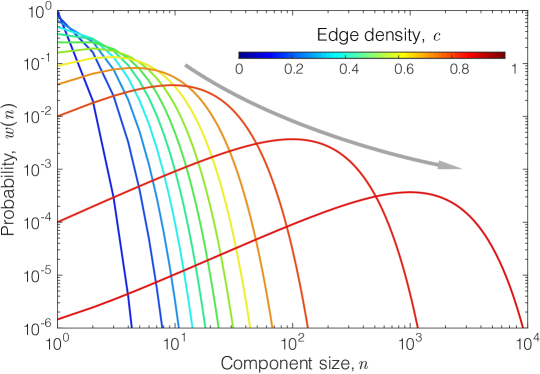The height and width of the screenshot is (374, 540).
Task: Click the '0' label under the colorbar
Action: pyautogui.click(x=239, y=69)
